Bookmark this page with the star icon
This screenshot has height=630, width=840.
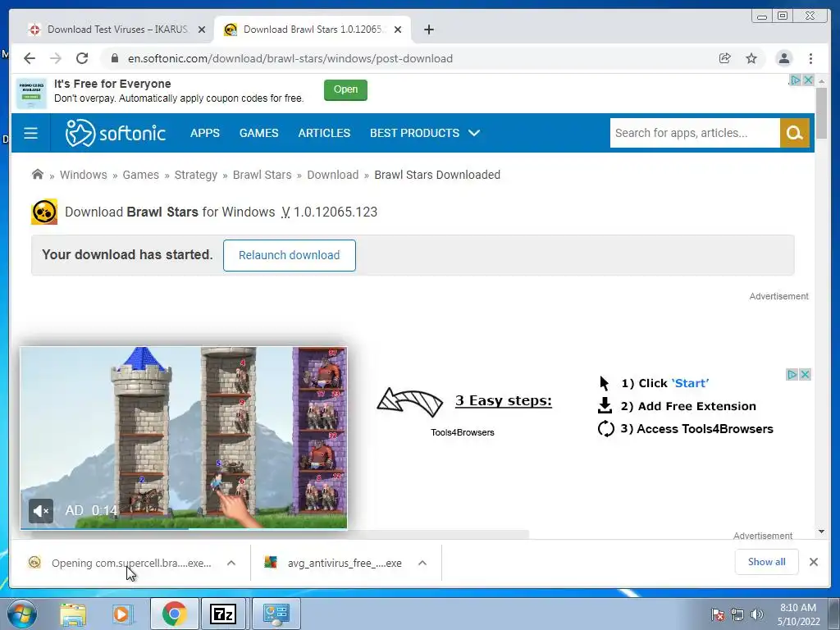751,58
